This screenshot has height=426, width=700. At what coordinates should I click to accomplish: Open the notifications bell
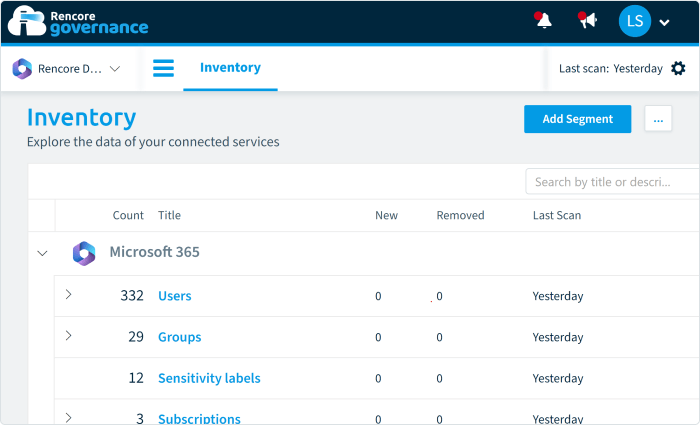coord(543,21)
